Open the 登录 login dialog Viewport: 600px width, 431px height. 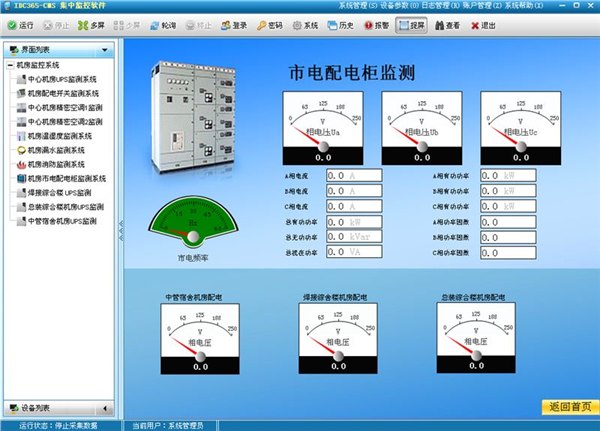click(x=234, y=26)
